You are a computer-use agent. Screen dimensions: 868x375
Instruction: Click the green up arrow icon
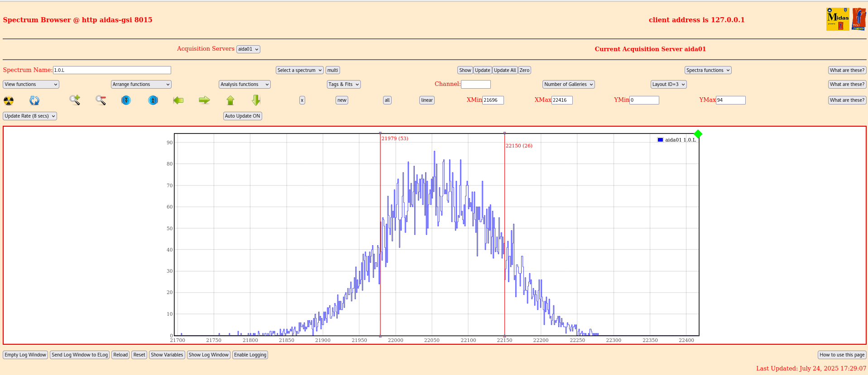pyautogui.click(x=230, y=100)
